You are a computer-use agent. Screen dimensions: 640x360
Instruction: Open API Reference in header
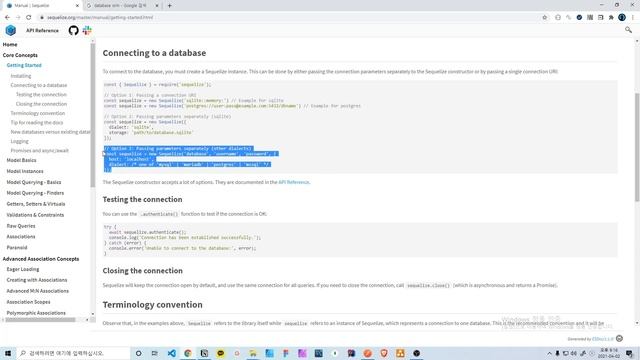(42, 30)
